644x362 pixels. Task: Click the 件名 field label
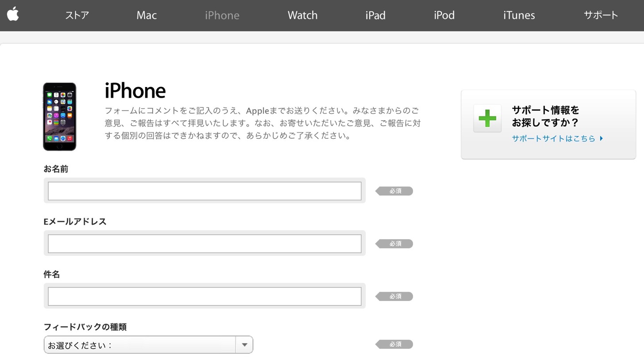pyautogui.click(x=52, y=274)
